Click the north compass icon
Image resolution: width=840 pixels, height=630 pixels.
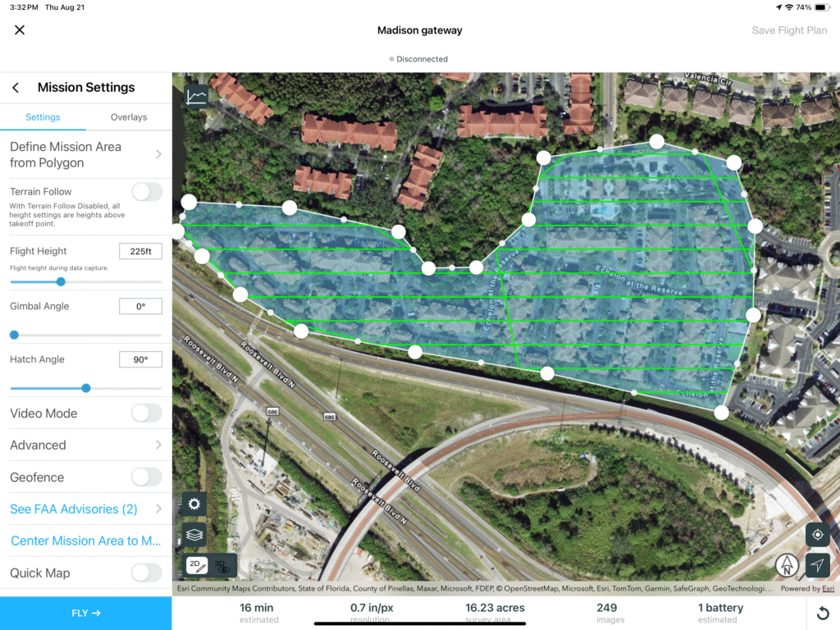click(x=787, y=565)
